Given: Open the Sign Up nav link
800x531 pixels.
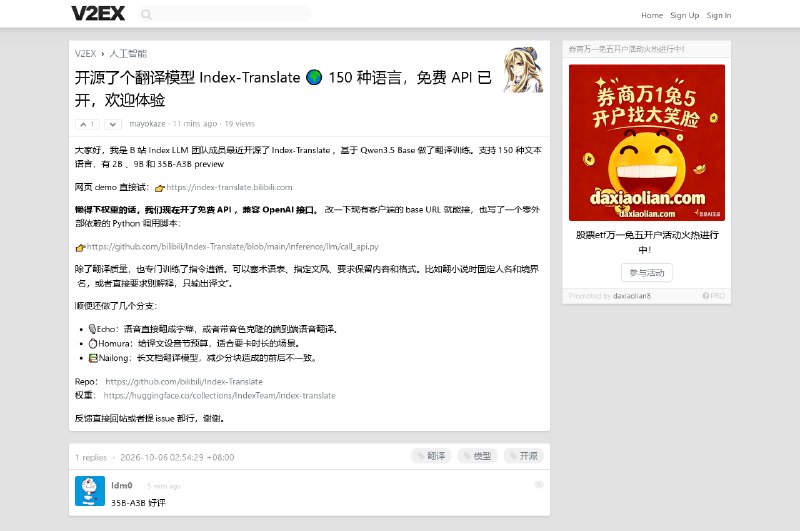Looking at the screenshot, I should tap(684, 15).
